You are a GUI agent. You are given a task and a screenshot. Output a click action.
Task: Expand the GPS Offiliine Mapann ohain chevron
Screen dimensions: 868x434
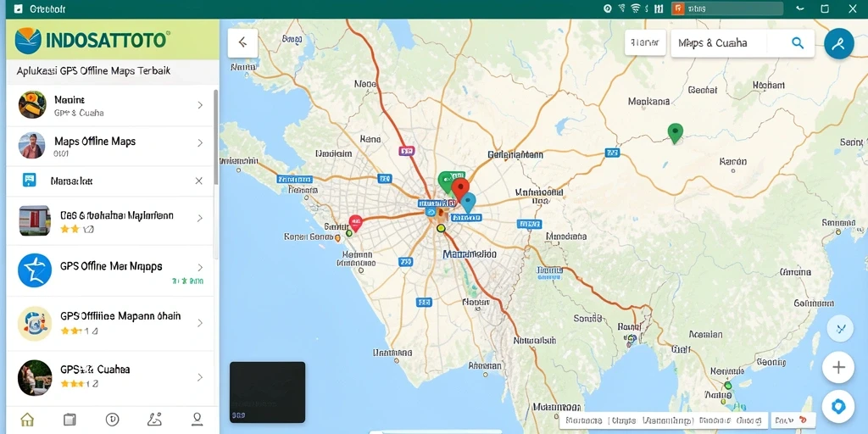[x=200, y=323]
